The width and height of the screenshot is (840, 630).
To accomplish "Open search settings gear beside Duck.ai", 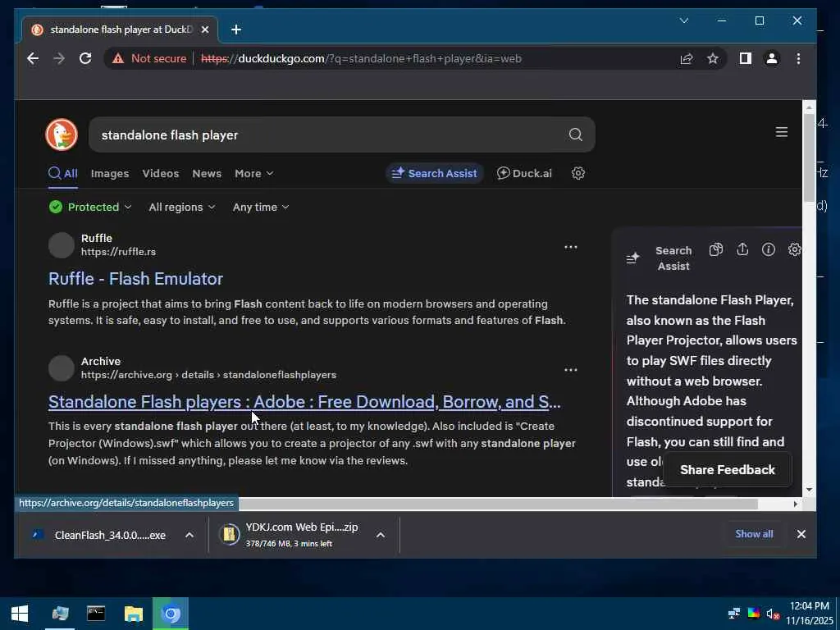I will pos(578,173).
